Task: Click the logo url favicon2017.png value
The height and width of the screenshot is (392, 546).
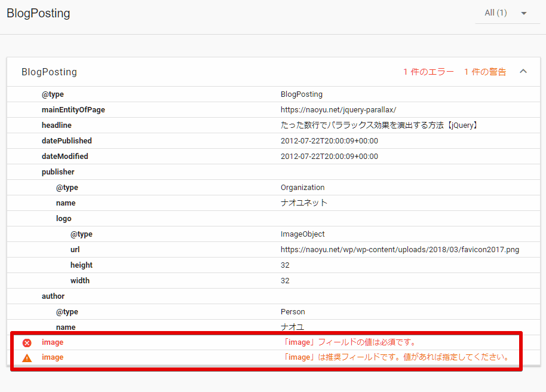Action: [400, 250]
